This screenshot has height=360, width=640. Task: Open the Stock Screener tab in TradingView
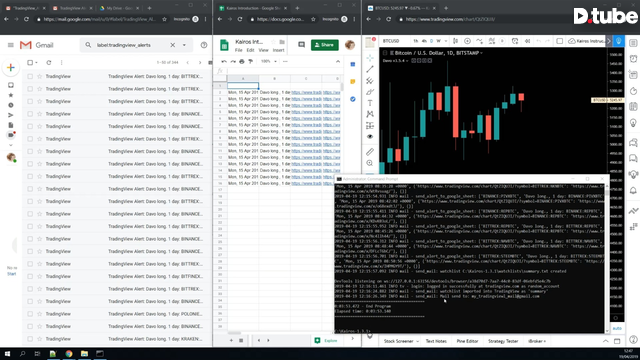398,341
